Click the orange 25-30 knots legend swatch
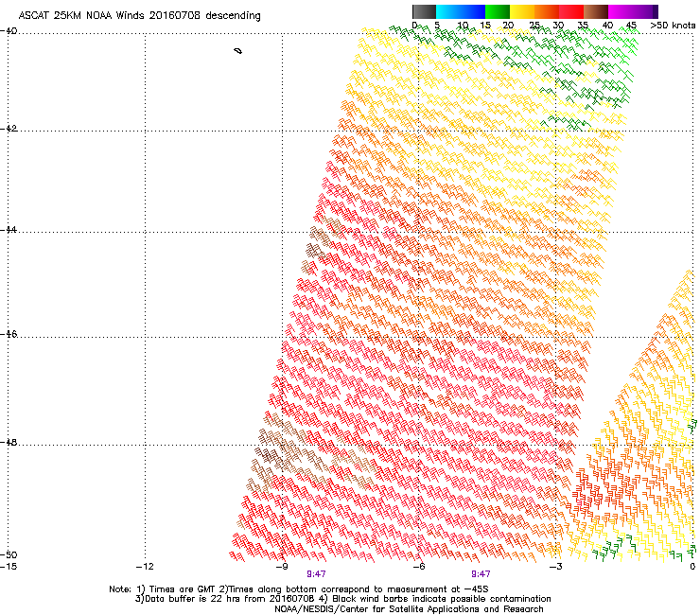 [547, 11]
